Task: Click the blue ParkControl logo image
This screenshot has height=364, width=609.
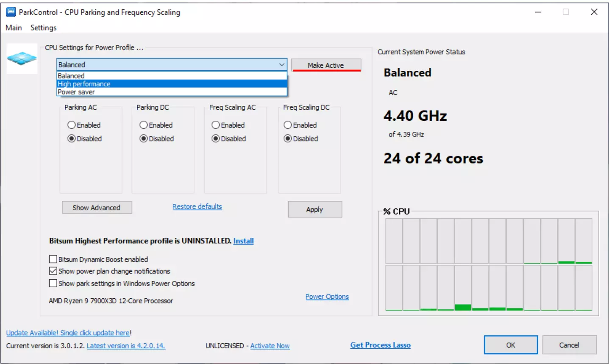Action: (x=22, y=58)
